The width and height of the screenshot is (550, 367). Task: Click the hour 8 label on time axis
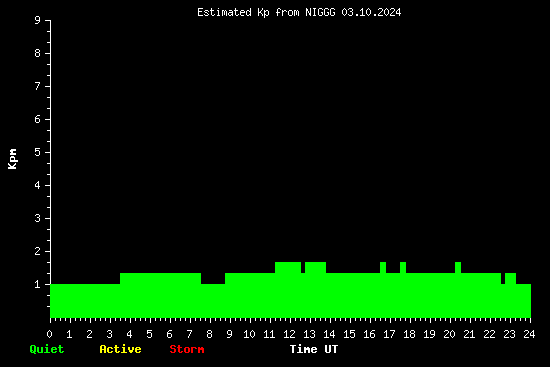pyautogui.click(x=209, y=334)
